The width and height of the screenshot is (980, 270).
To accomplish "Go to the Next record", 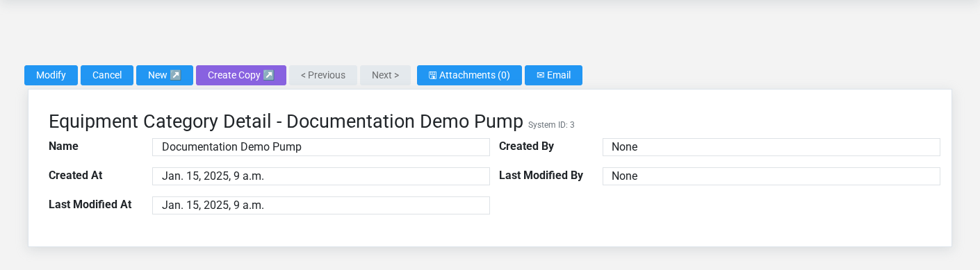I will 385,75.
